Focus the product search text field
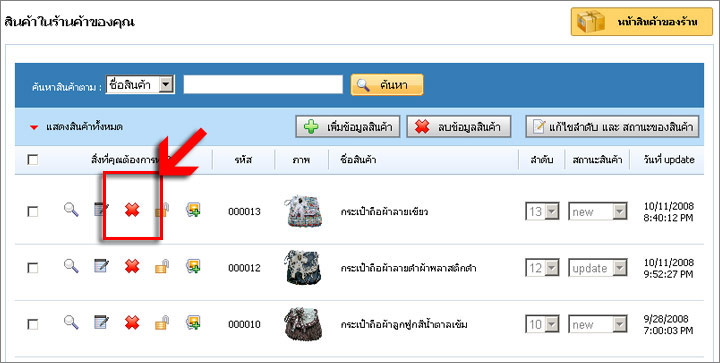The image size is (720, 363). (x=263, y=85)
